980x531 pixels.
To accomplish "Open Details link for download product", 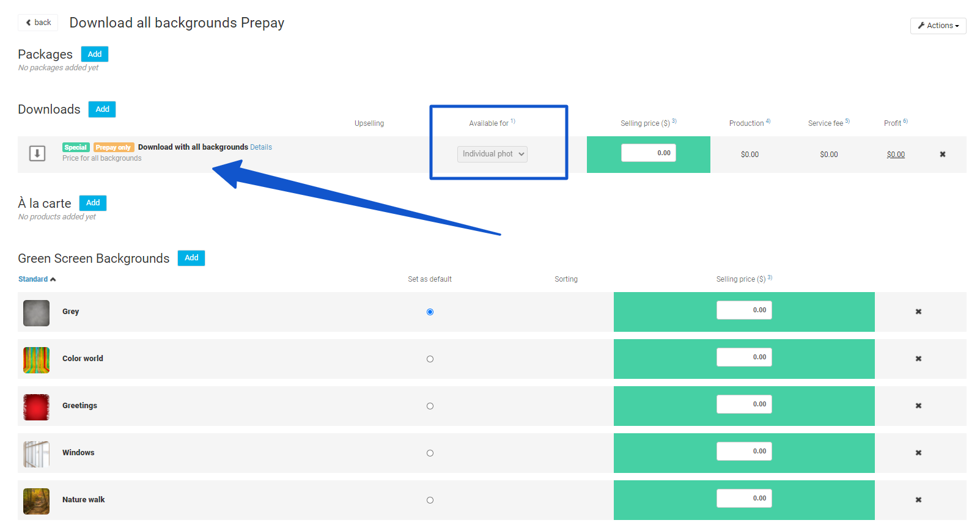I will (261, 147).
